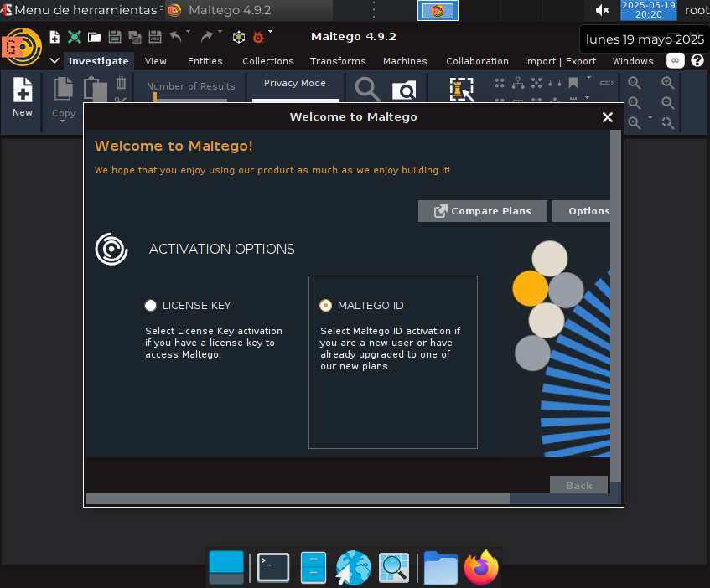Click the undo arrow icon
Image resolution: width=710 pixels, height=588 pixels.
pyautogui.click(x=175, y=37)
